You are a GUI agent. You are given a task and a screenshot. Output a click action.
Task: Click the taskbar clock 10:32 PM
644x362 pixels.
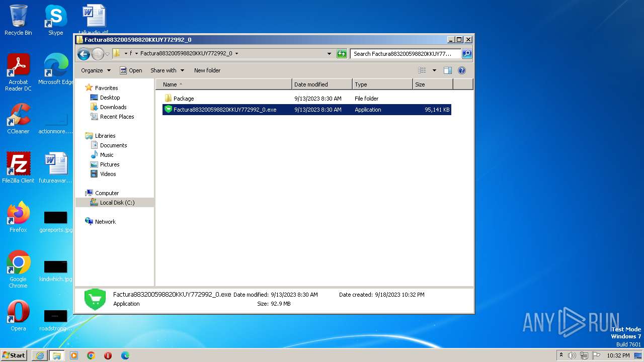[618, 355]
